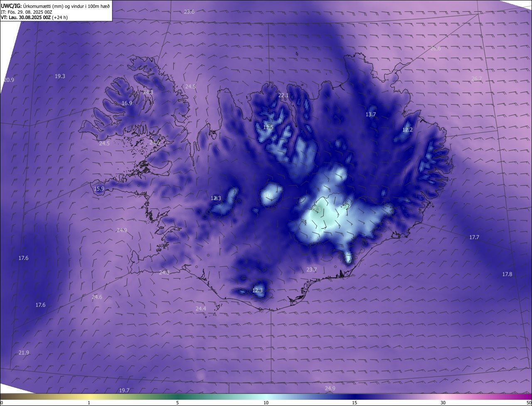Click the 20.9 value label
Image resolution: width=532 pixels, height=406 pixels.
[x=9, y=80]
